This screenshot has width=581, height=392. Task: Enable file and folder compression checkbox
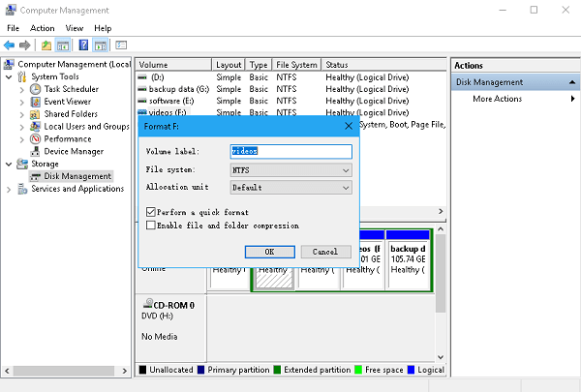click(150, 226)
